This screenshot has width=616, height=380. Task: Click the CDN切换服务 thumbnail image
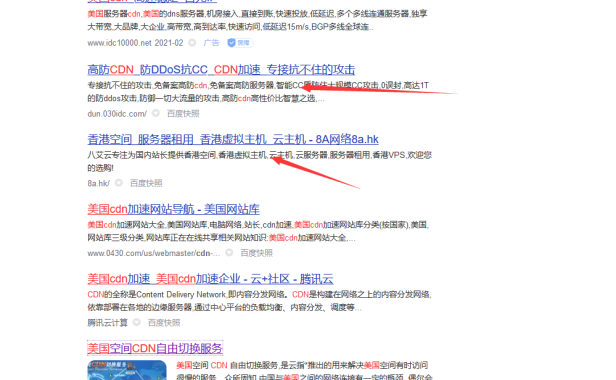pyautogui.click(x=127, y=370)
